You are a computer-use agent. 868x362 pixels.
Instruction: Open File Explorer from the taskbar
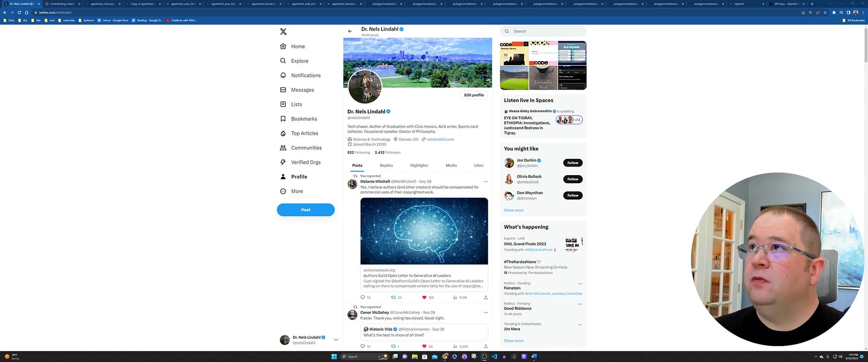point(415,357)
